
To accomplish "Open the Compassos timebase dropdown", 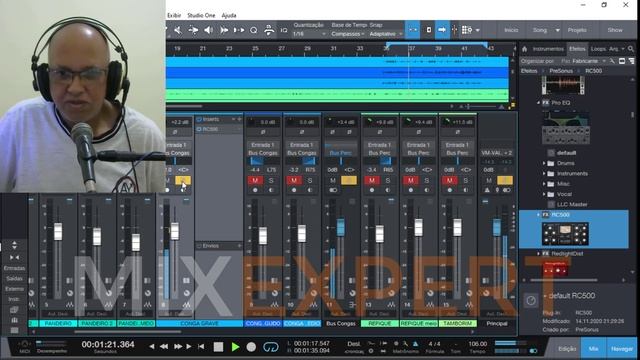I will pos(347,34).
